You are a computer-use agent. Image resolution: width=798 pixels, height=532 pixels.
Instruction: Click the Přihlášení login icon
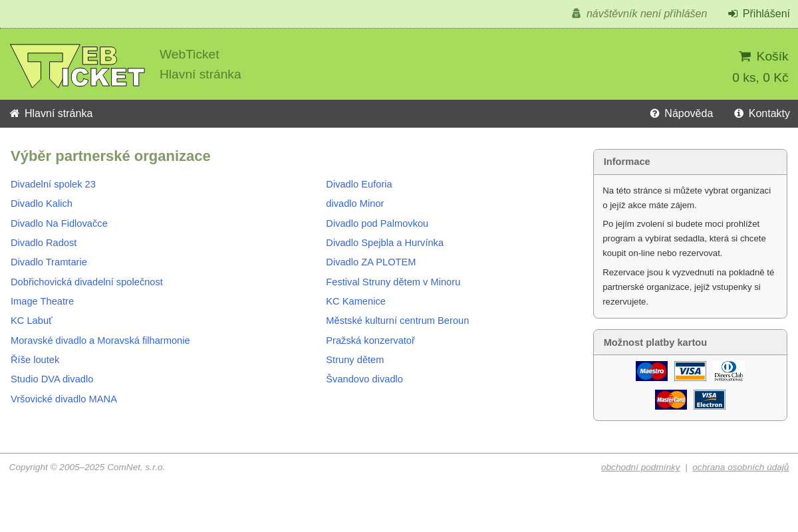pyautogui.click(x=732, y=13)
